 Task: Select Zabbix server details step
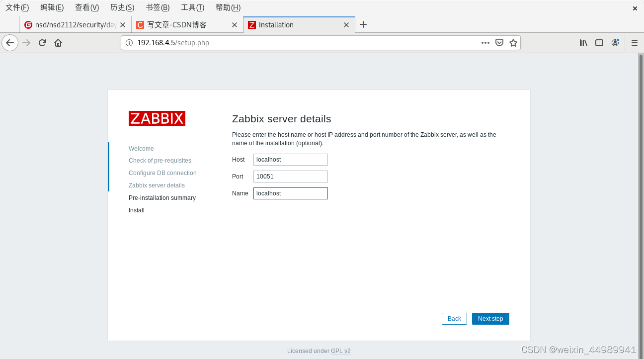(x=157, y=185)
